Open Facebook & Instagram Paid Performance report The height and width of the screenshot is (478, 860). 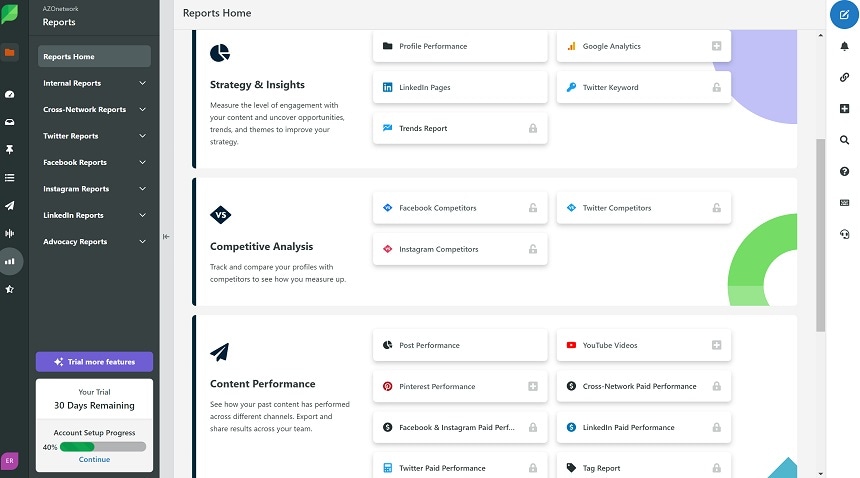(460, 428)
